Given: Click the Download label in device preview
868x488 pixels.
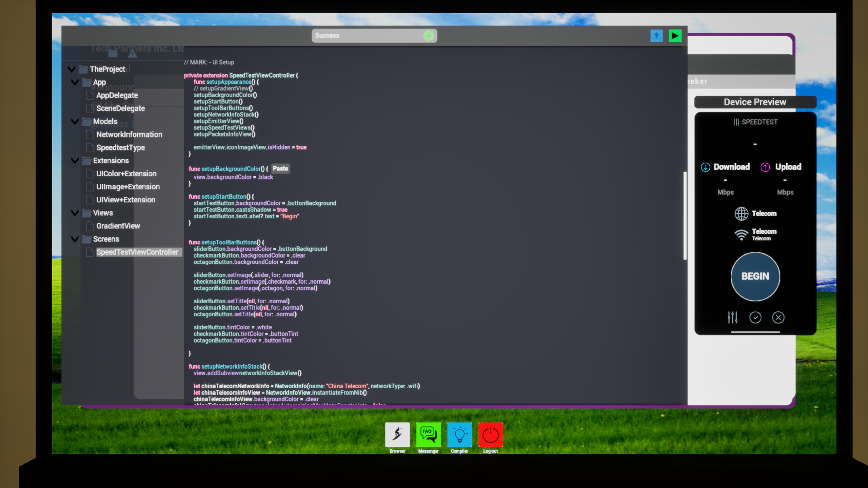Looking at the screenshot, I should pyautogui.click(x=732, y=167).
